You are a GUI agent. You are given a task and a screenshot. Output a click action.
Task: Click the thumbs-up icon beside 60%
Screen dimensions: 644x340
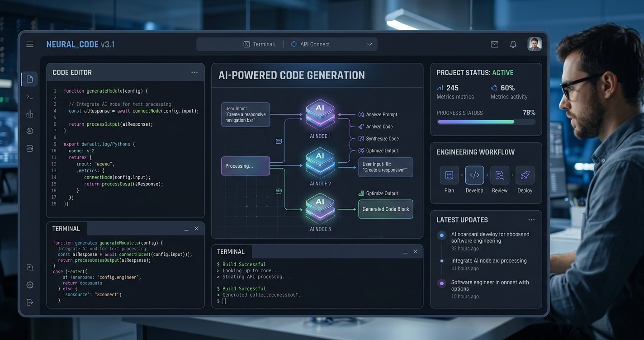494,88
